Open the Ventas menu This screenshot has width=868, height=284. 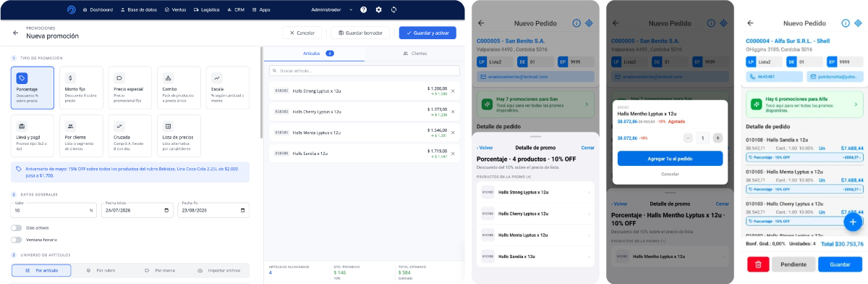pos(175,9)
